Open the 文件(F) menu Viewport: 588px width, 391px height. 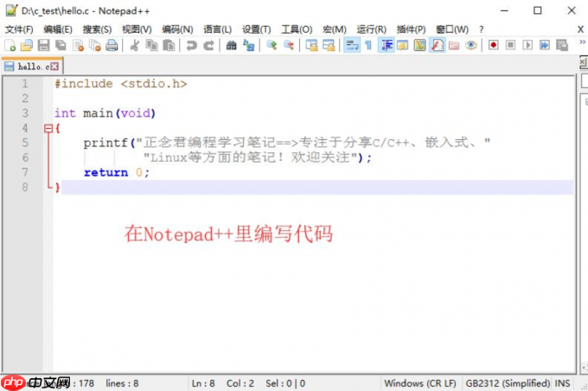click(x=19, y=29)
